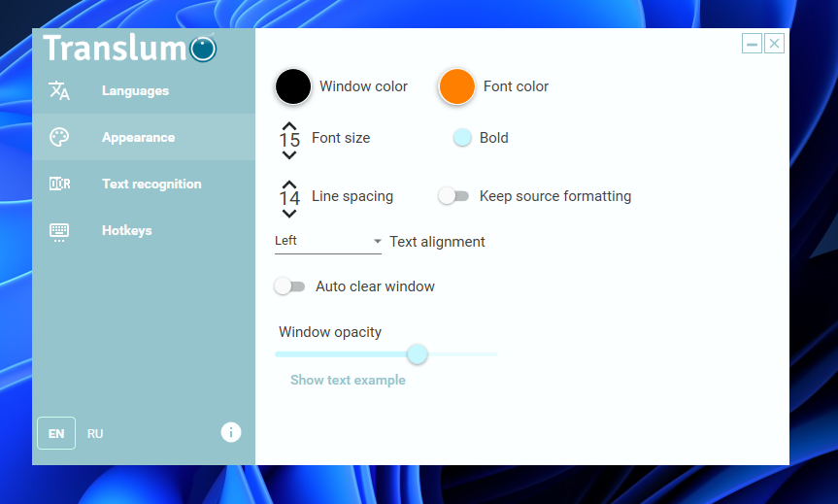Click Show text example link
Viewport: 838px width, 504px height.
tap(348, 380)
